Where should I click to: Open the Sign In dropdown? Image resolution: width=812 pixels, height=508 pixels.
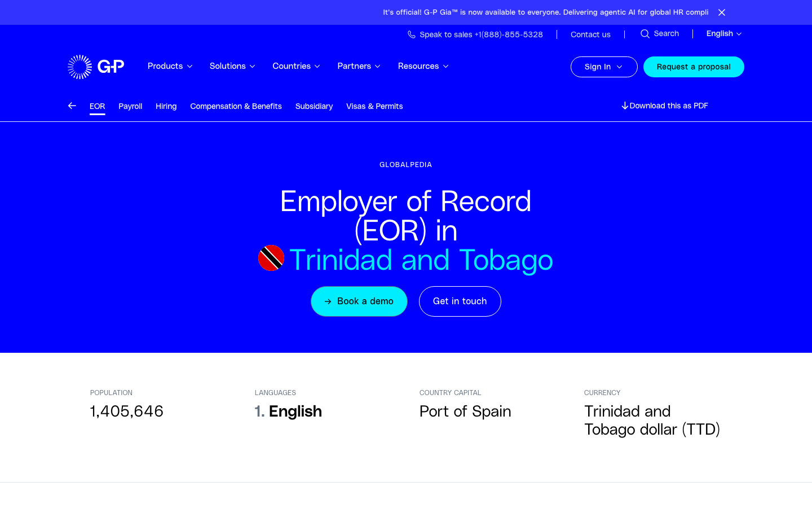604,67
